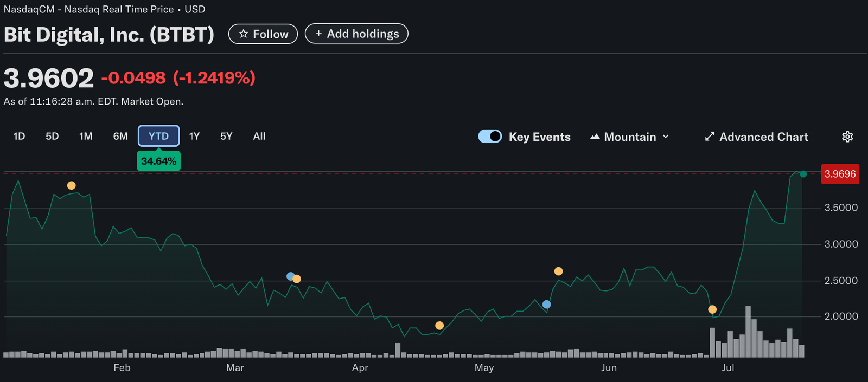
Task: Show the All time range
Action: [x=259, y=136]
